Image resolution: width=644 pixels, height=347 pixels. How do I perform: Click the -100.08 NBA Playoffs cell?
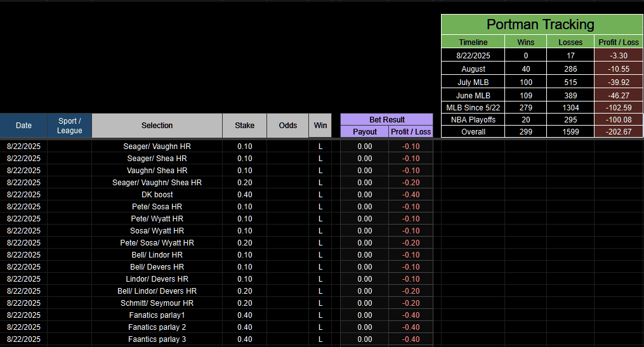(619, 119)
